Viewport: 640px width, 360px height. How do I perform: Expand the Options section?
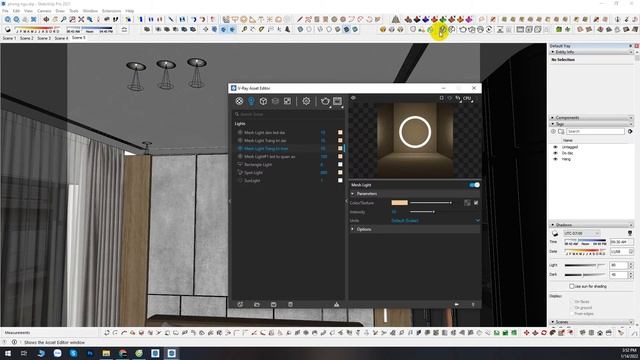click(353, 229)
